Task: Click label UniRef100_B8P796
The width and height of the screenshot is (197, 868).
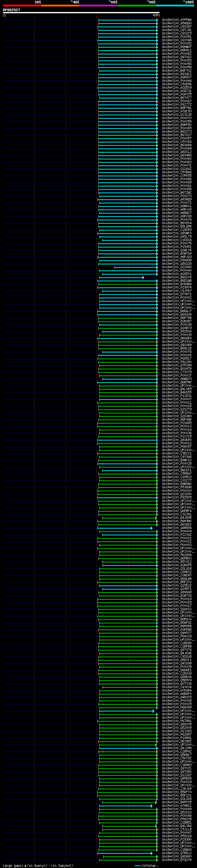Action: point(177,318)
